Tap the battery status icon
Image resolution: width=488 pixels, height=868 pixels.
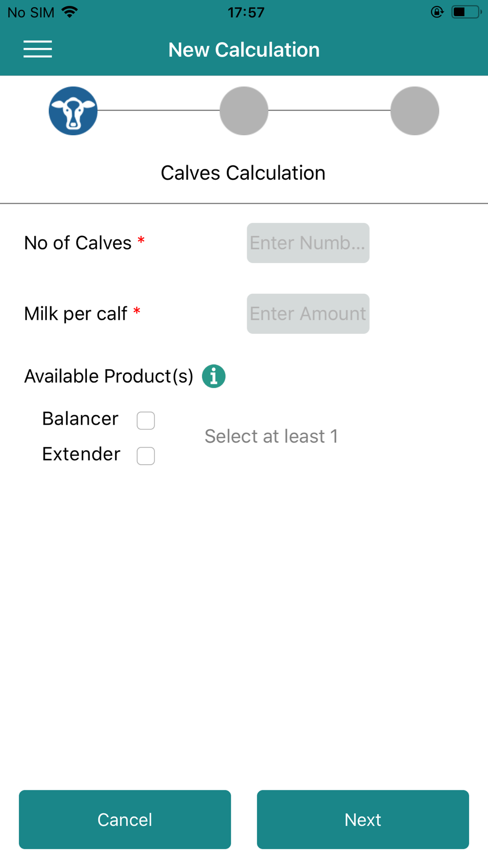(466, 12)
